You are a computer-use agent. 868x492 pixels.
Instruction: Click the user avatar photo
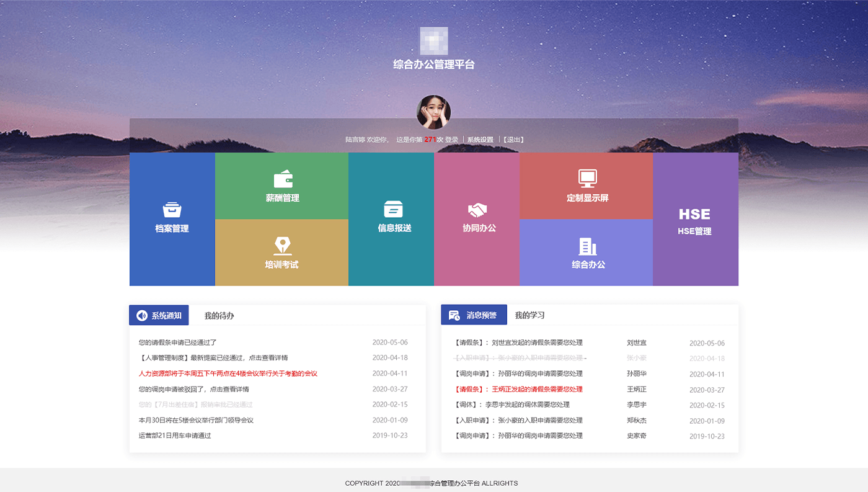click(433, 112)
